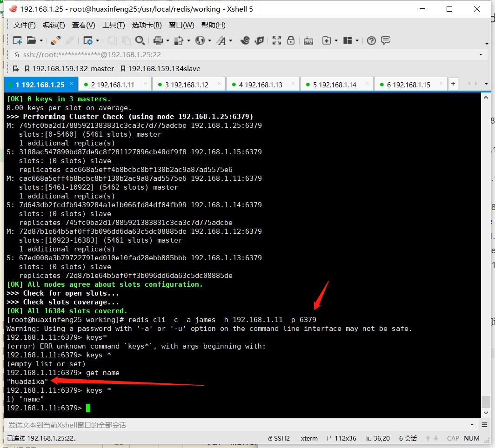
Task: Click the lock icon in address bar
Action: [17, 54]
